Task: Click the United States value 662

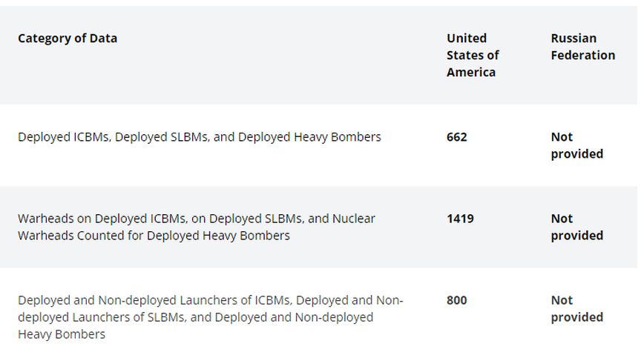Action: (x=457, y=137)
